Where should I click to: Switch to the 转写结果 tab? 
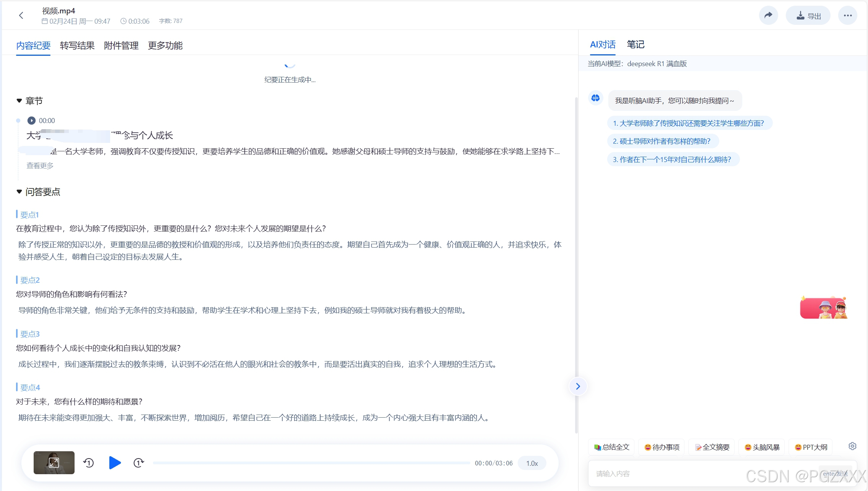[x=77, y=45]
